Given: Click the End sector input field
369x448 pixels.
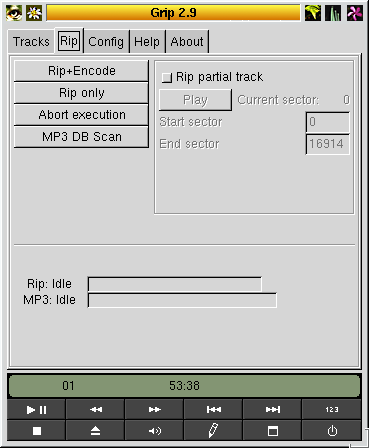Looking at the screenshot, I should click(328, 144).
